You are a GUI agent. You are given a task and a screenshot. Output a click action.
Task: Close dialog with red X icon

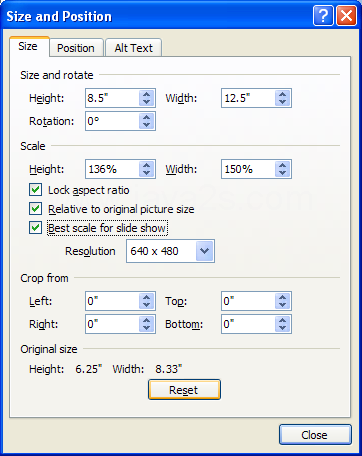(x=347, y=15)
